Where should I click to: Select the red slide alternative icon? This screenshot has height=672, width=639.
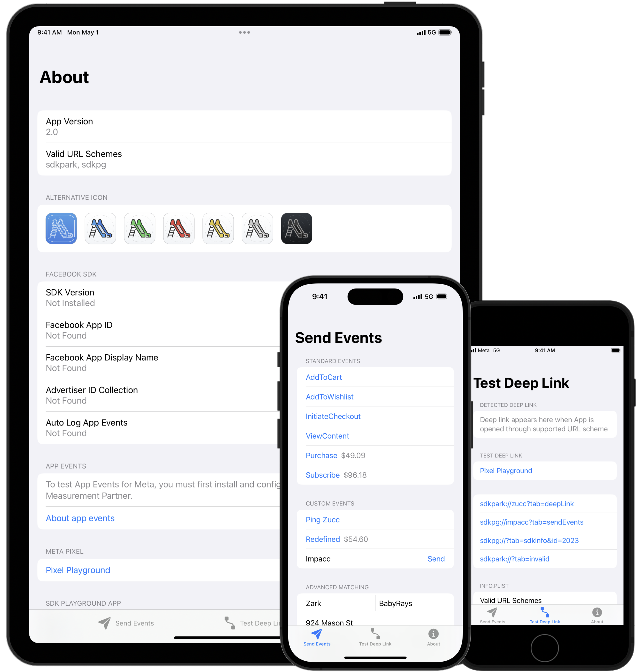pyautogui.click(x=179, y=229)
